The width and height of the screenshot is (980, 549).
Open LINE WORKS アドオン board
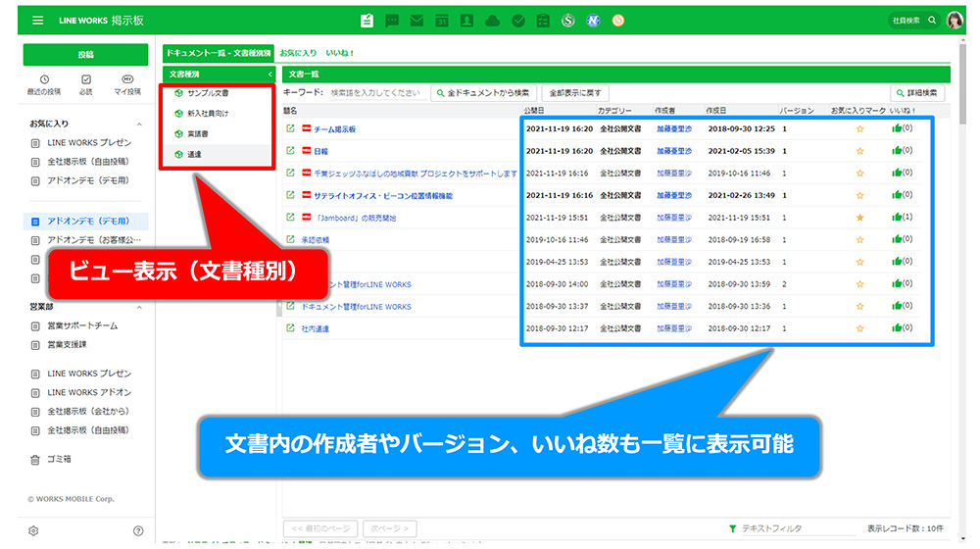click(x=89, y=393)
